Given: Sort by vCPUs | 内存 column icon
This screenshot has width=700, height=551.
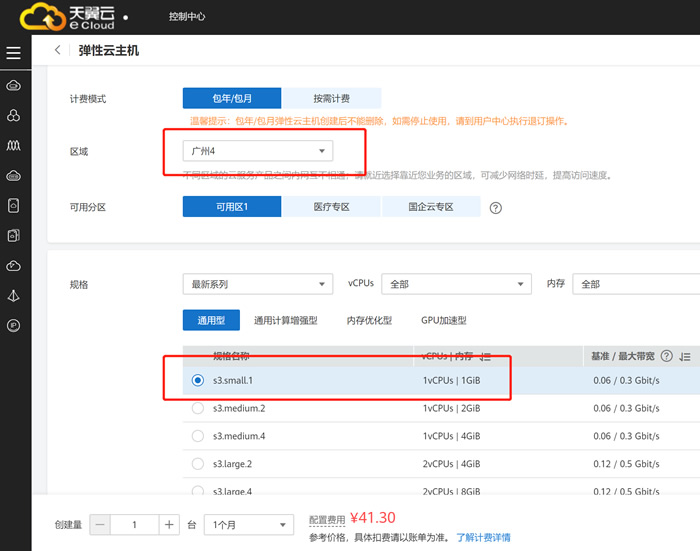Looking at the screenshot, I should pos(486,356).
